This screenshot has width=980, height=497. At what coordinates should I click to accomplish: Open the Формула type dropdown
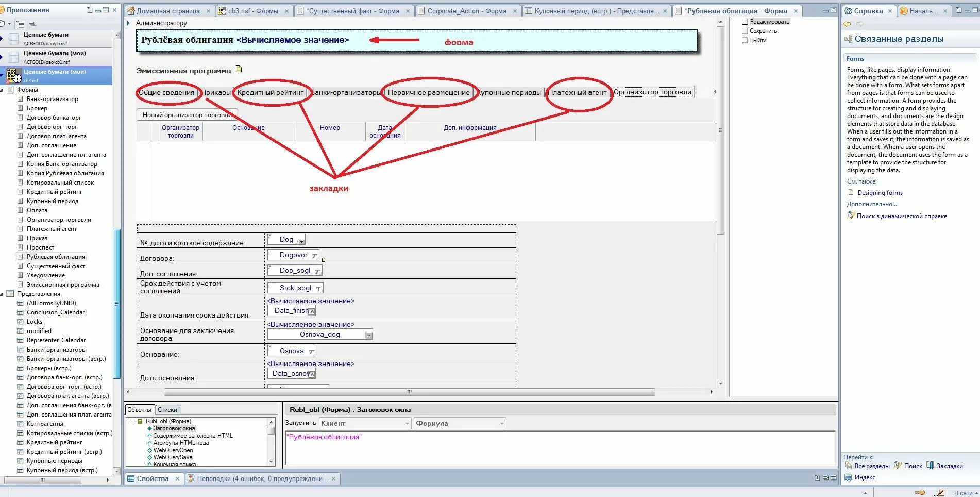[x=501, y=424]
